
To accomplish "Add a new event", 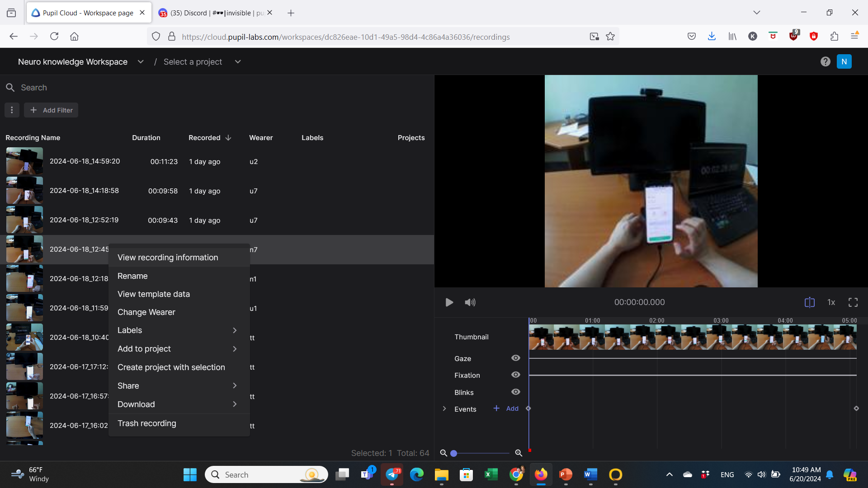I will coord(506,408).
